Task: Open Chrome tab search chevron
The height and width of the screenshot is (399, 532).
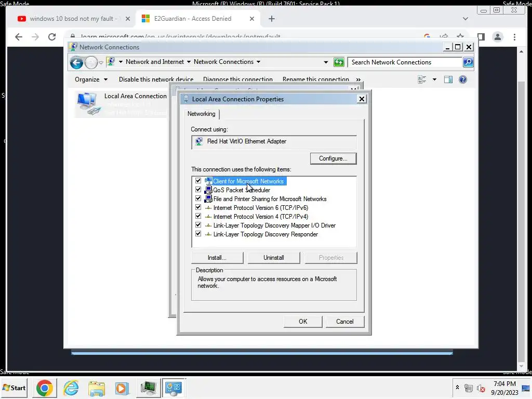Action: (465, 19)
